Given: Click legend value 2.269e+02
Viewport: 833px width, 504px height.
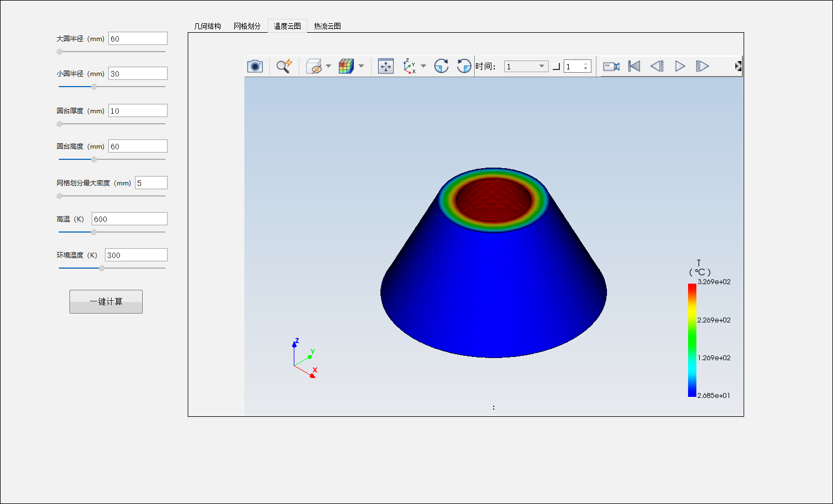Looking at the screenshot, I should pyautogui.click(x=714, y=320).
